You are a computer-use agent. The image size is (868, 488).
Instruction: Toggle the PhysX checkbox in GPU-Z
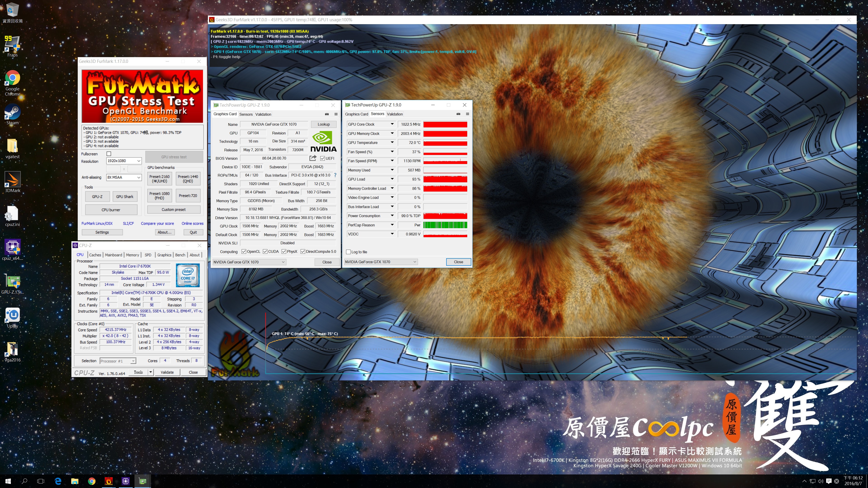pos(284,252)
